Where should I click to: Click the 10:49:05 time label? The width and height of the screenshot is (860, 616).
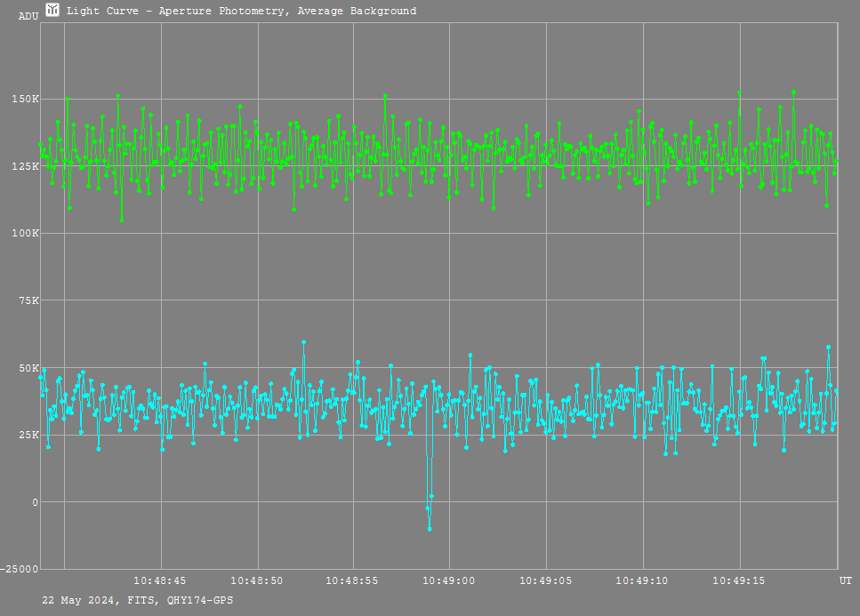coord(546,581)
